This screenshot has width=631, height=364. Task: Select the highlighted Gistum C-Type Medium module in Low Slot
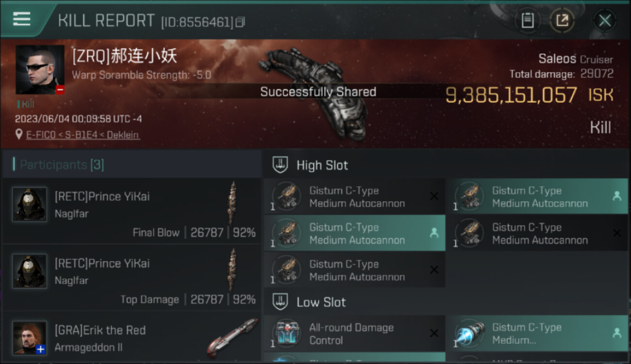(x=537, y=333)
